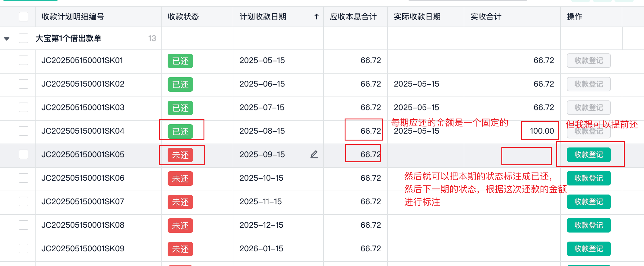Check the box for JC202505150001SK01

click(24, 60)
